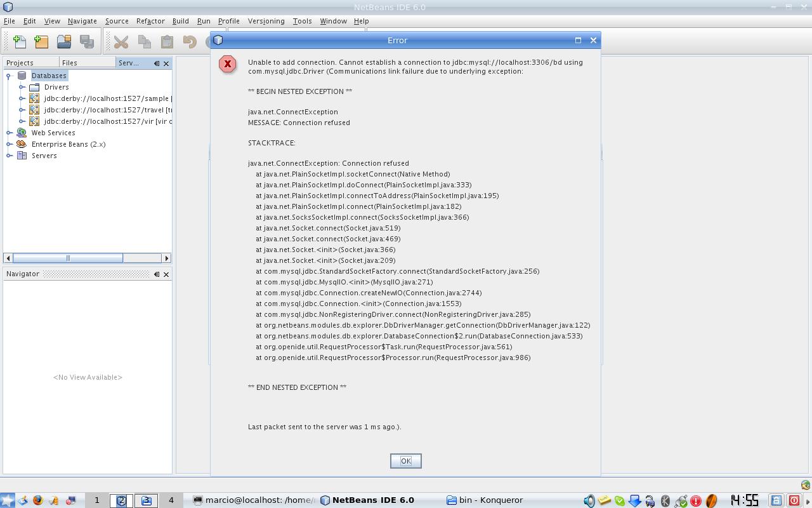Click the volume speaker tray icon
The height and width of the screenshot is (508, 812).
[x=589, y=501]
